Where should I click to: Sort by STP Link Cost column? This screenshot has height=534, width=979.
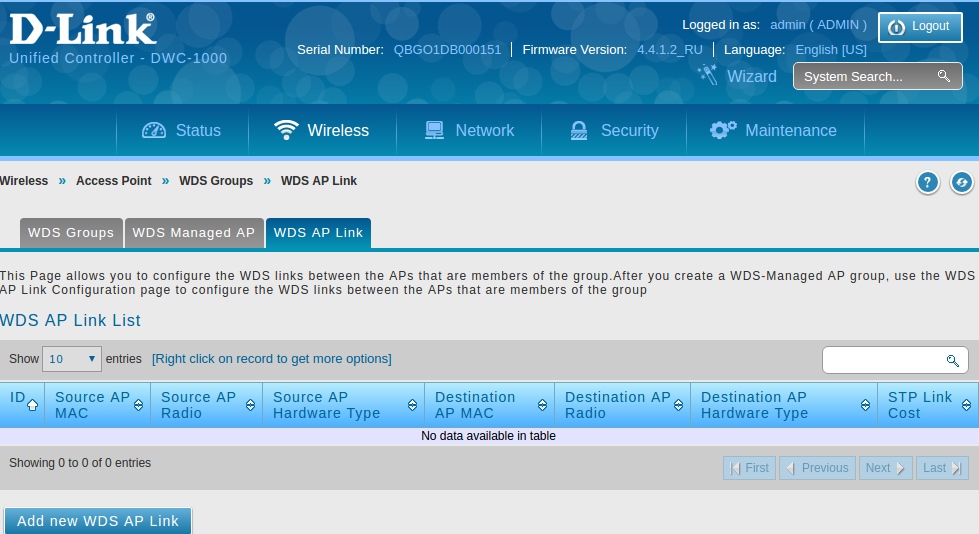coord(966,405)
